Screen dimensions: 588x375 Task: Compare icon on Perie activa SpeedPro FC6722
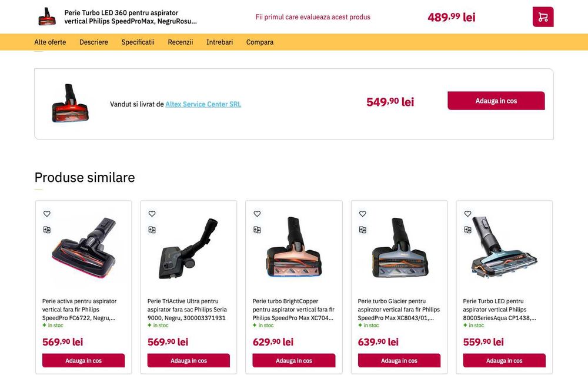tap(47, 230)
